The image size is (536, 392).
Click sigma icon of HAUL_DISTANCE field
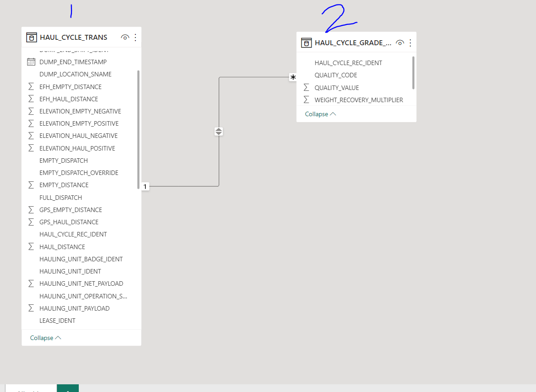coord(31,246)
